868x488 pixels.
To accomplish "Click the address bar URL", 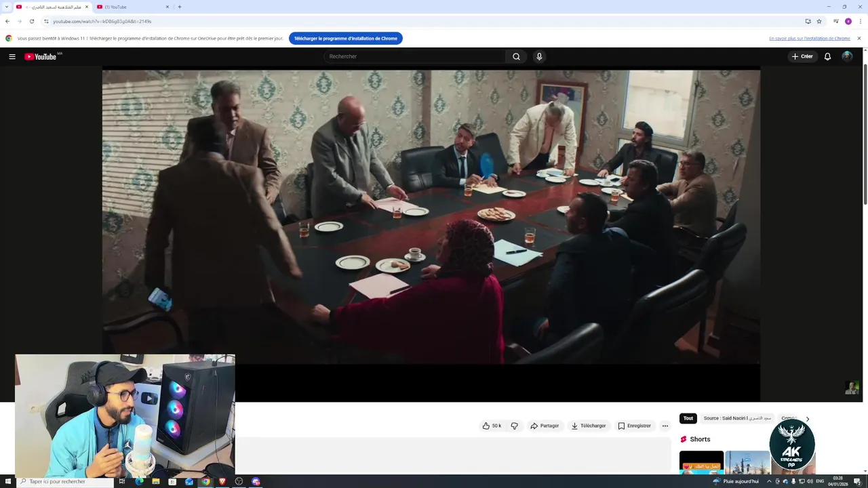I will 102,21.
